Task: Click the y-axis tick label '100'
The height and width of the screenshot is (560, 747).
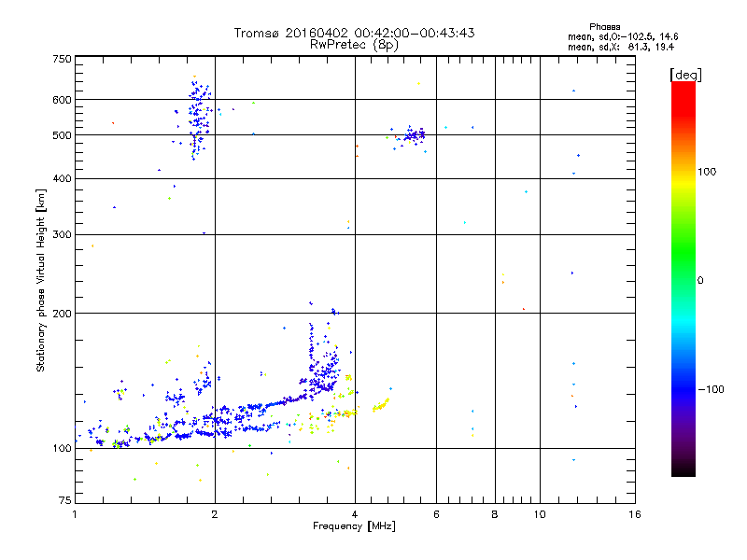Action: pos(62,448)
